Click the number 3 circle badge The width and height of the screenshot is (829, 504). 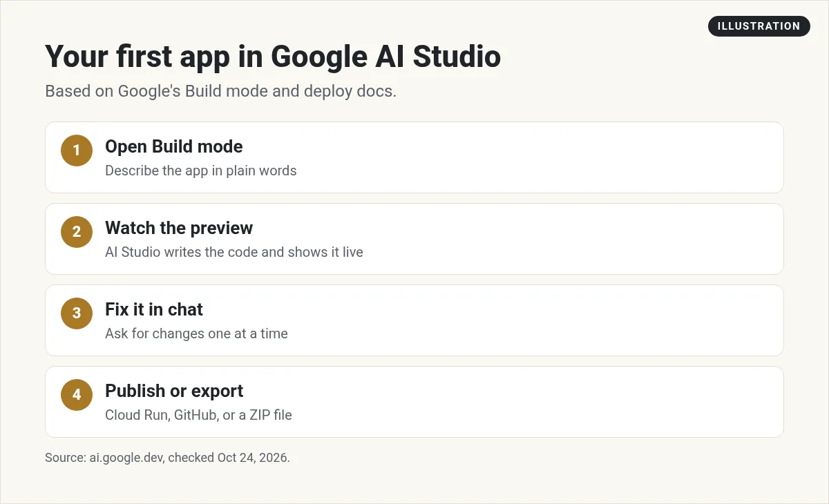click(77, 313)
